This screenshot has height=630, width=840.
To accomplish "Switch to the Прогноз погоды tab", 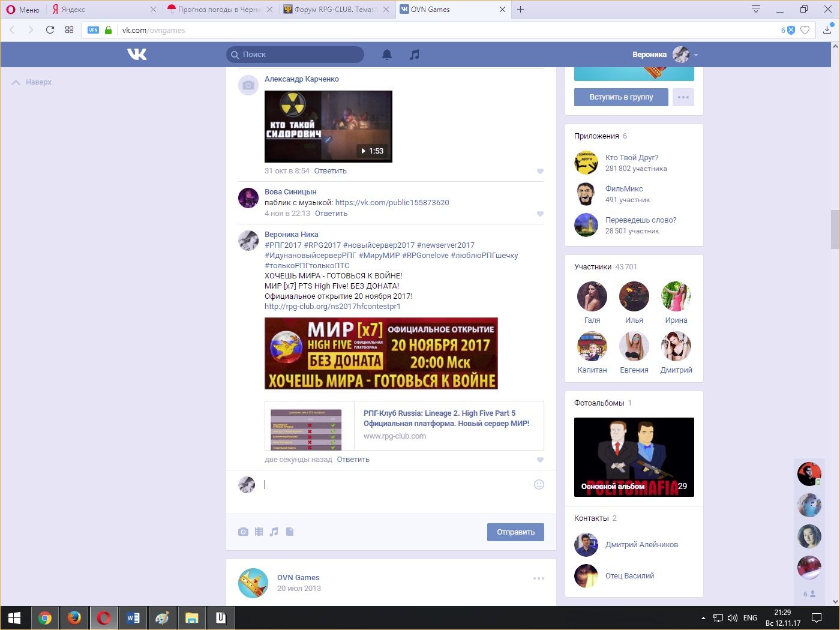I will pos(220,10).
